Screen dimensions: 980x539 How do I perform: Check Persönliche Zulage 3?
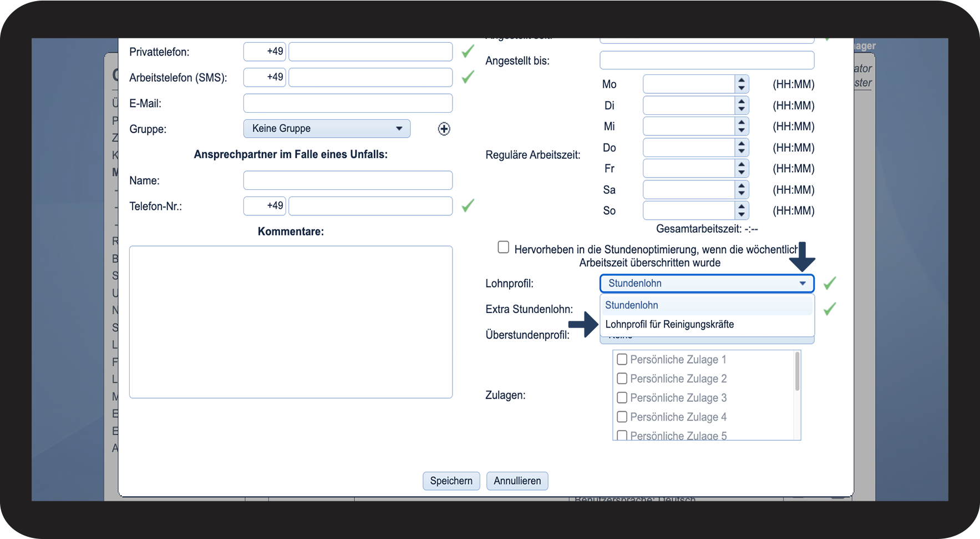coord(622,397)
